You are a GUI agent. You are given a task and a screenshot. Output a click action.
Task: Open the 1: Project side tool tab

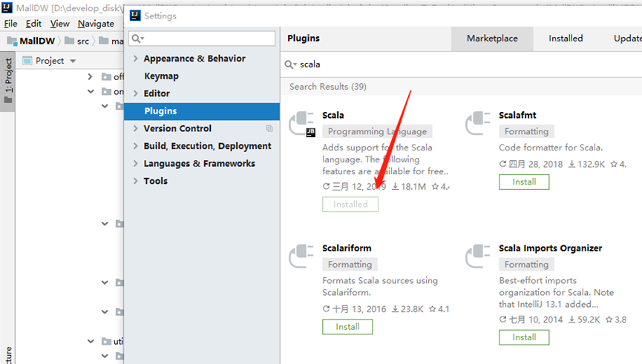click(x=7, y=81)
